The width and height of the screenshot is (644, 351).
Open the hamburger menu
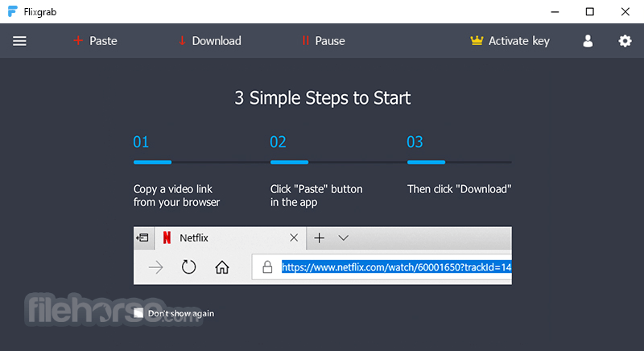[x=19, y=41]
